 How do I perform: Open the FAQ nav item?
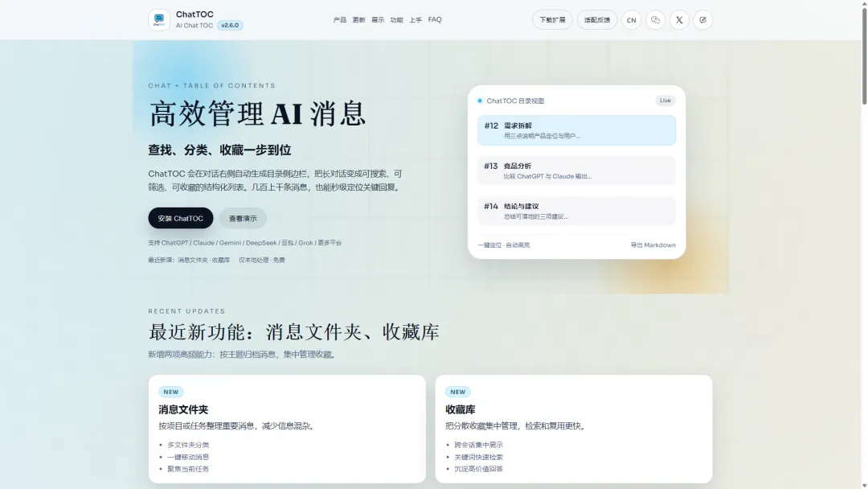point(435,20)
